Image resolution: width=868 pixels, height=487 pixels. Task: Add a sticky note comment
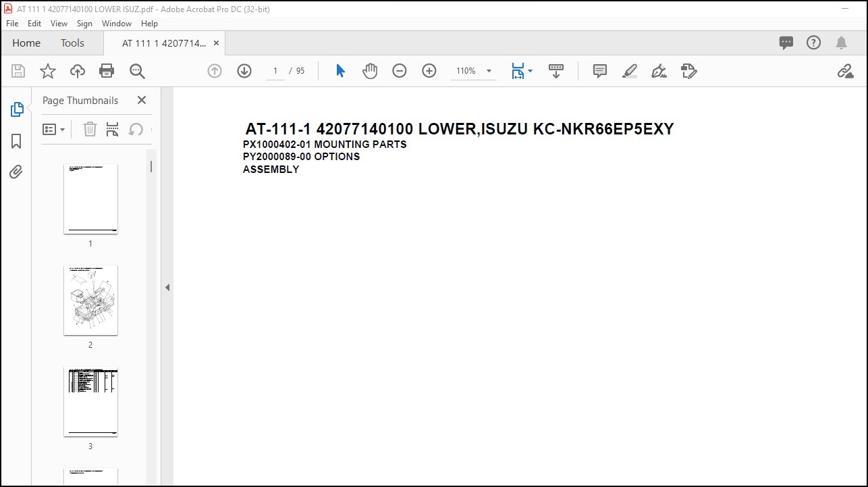tap(600, 71)
